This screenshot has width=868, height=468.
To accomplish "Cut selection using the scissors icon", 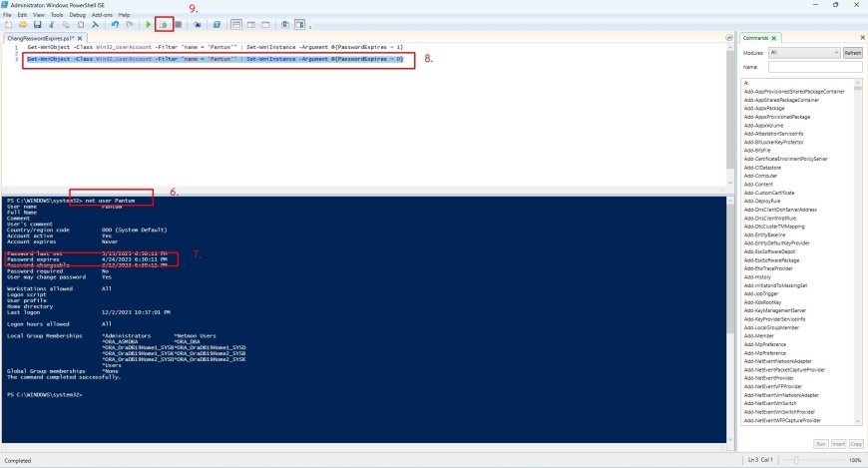I will tap(52, 24).
